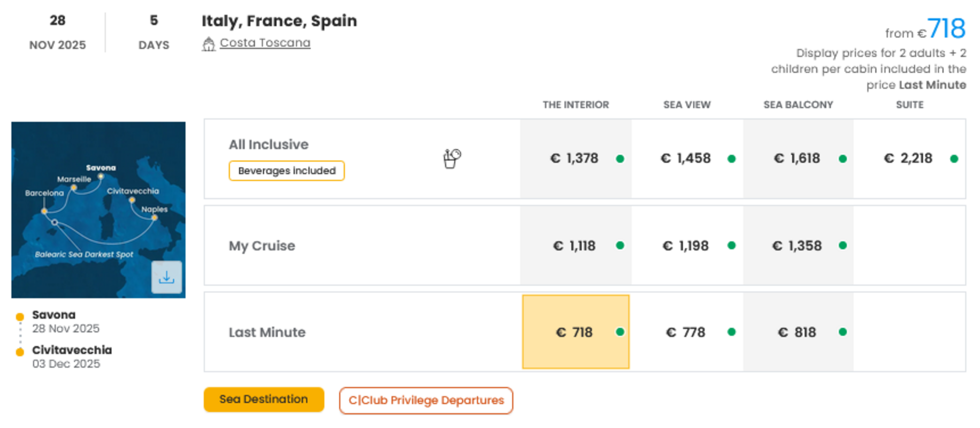Select Last Minute Sea Balcony € 818
The height and width of the screenshot is (428, 980).
798,332
